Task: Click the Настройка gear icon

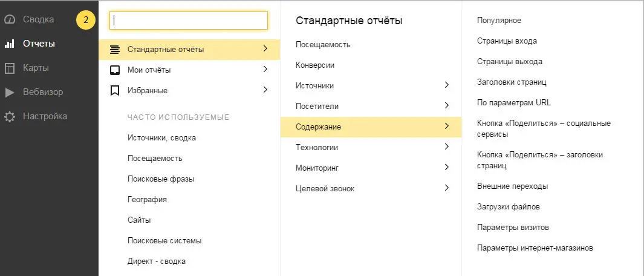Action: pyautogui.click(x=10, y=116)
